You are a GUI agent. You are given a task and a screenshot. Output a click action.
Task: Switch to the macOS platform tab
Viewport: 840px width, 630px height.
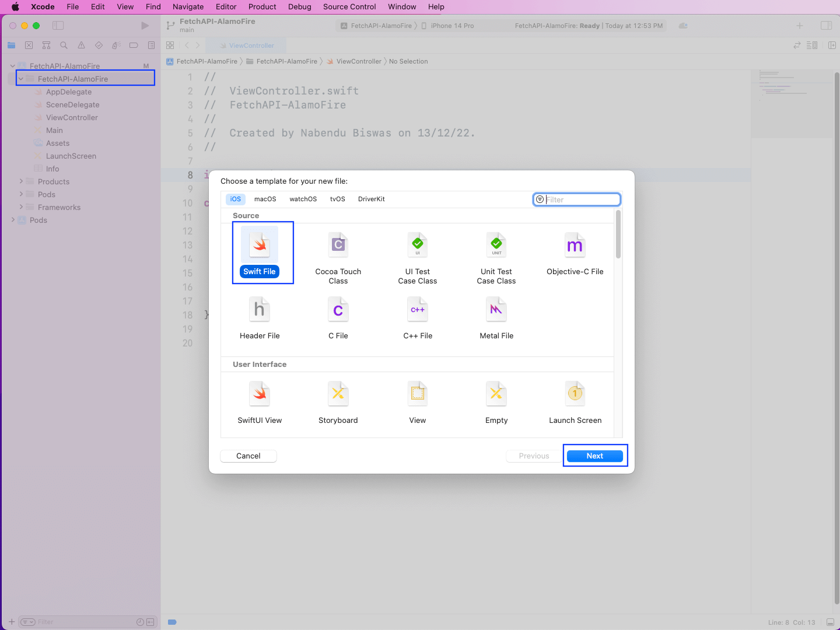point(265,199)
